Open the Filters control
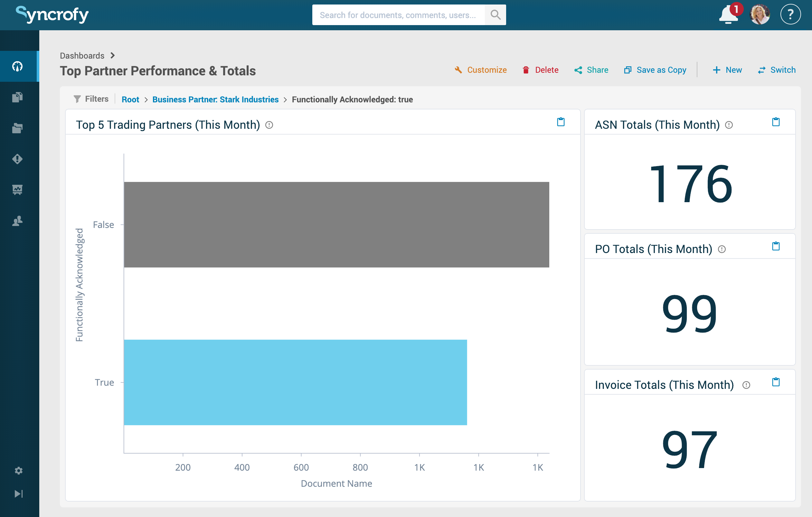812x517 pixels. tap(91, 99)
